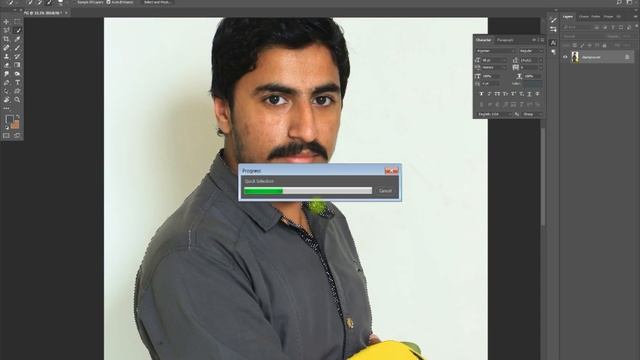Click the Search icon at top right

coord(619,2)
